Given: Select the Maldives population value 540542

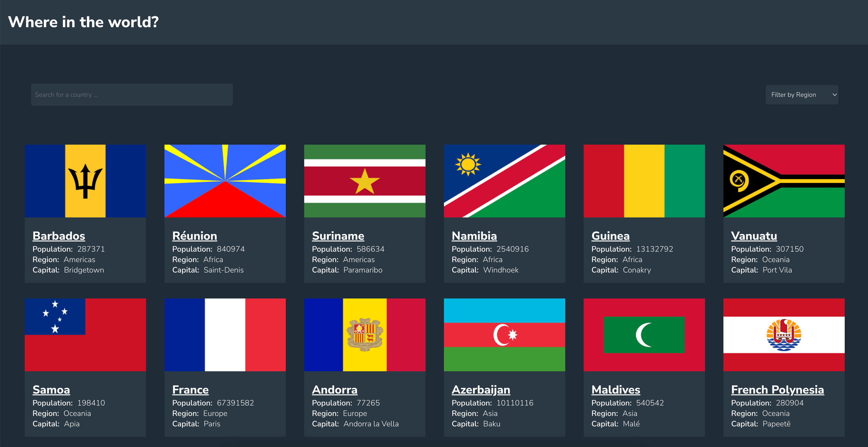Looking at the screenshot, I should 650,403.
